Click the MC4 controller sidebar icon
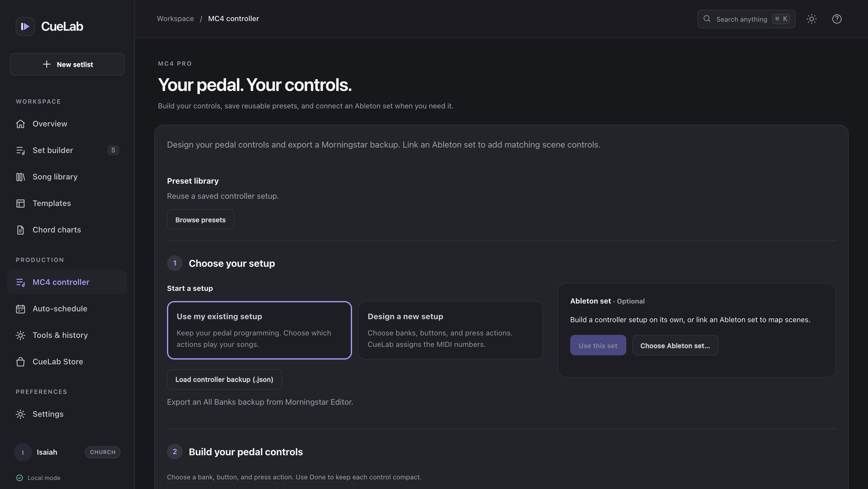 coord(20,282)
